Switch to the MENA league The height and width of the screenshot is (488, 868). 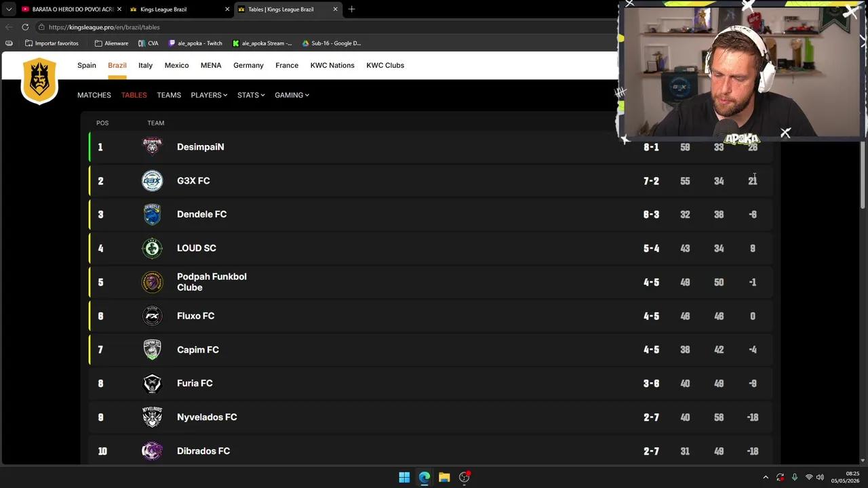pyautogui.click(x=211, y=65)
